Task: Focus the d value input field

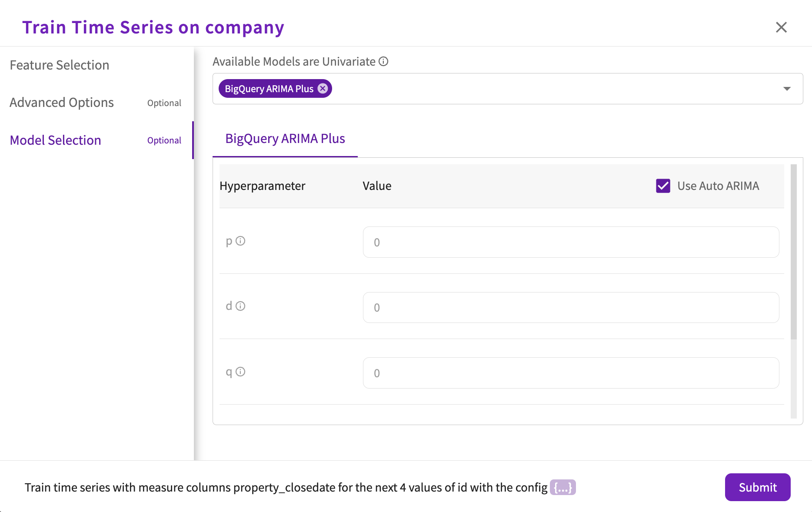Action: pyautogui.click(x=571, y=307)
